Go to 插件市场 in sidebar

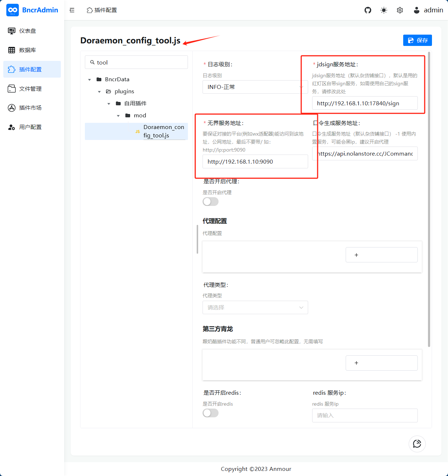coord(30,108)
